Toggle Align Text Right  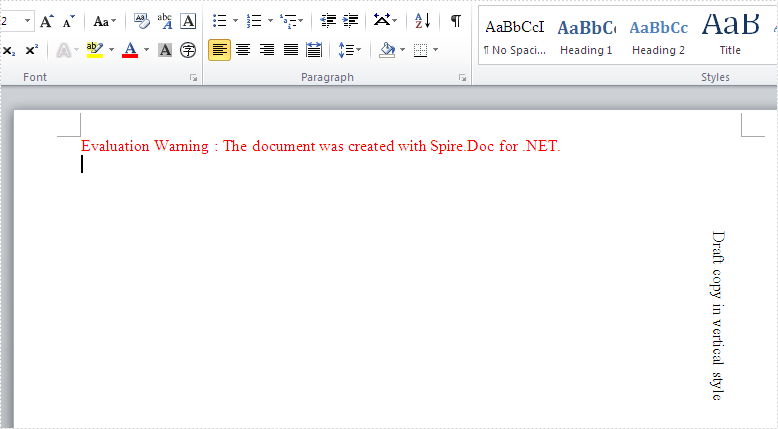tap(267, 50)
